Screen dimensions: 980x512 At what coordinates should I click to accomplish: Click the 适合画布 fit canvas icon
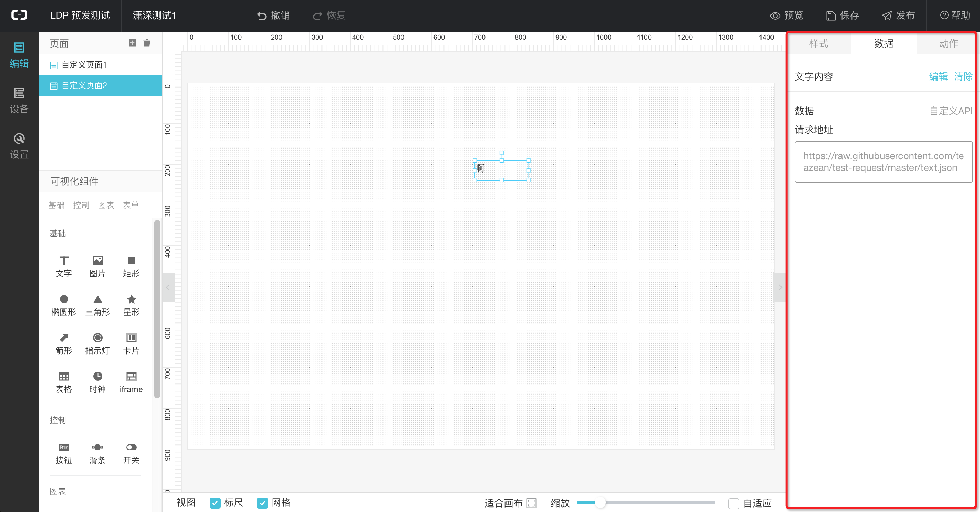click(531, 503)
